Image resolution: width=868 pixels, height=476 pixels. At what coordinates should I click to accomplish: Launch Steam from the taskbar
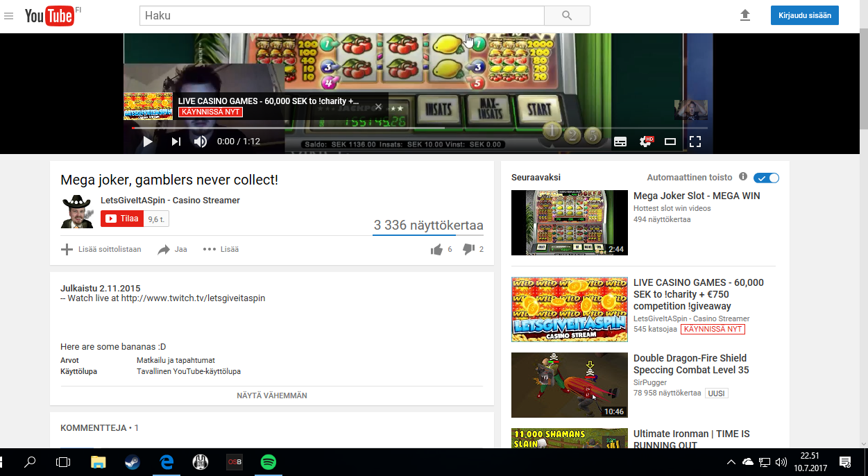(132, 461)
